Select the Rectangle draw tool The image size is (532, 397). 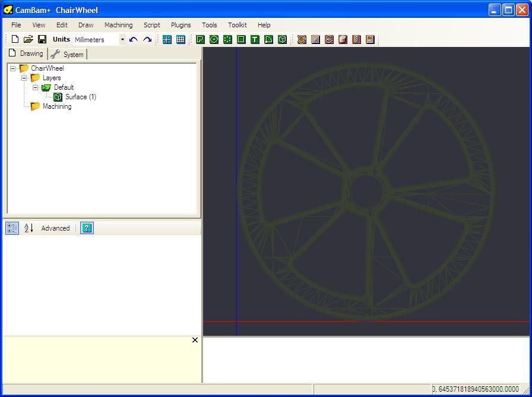tap(241, 39)
